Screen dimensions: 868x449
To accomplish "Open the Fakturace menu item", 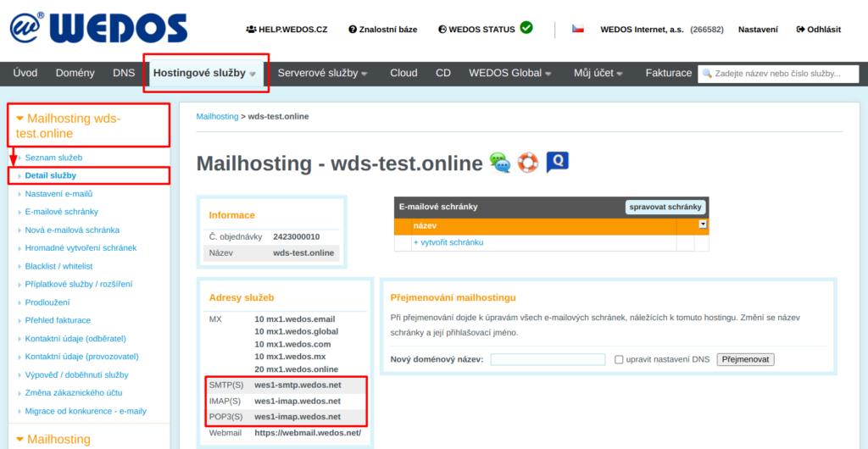I will coord(669,73).
